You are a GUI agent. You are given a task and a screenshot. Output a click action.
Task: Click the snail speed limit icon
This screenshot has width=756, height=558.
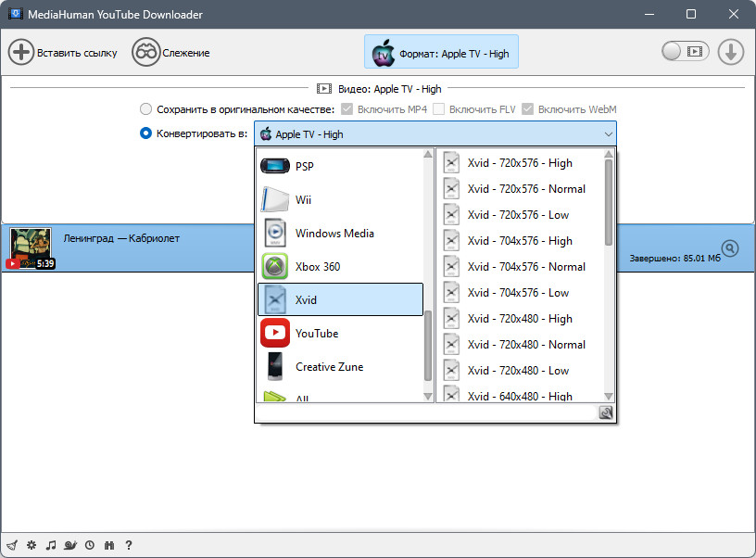(x=70, y=545)
